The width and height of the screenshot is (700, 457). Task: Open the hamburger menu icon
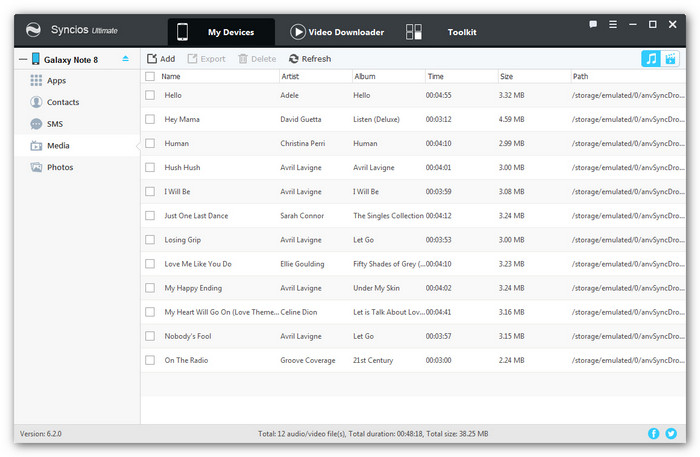point(613,25)
